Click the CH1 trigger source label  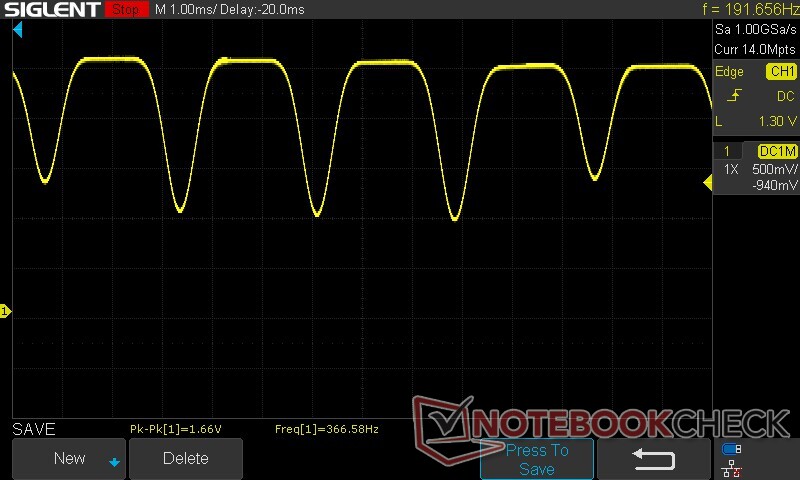click(781, 71)
